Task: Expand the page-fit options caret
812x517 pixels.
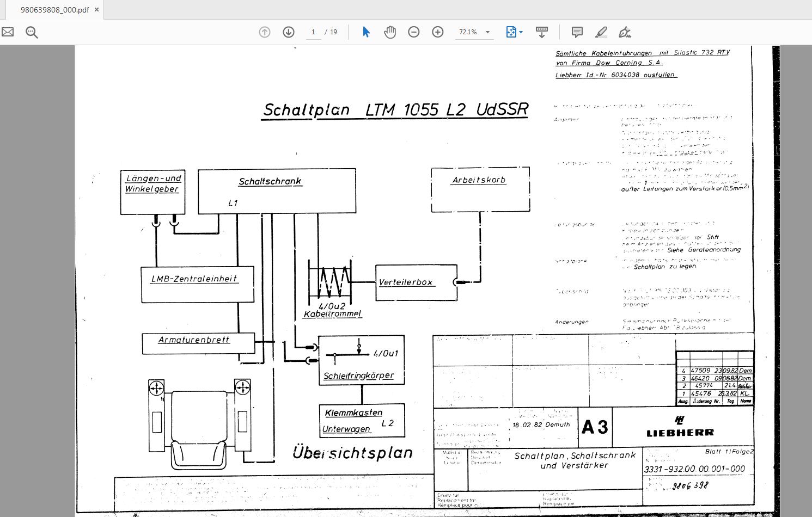Action: (520, 32)
